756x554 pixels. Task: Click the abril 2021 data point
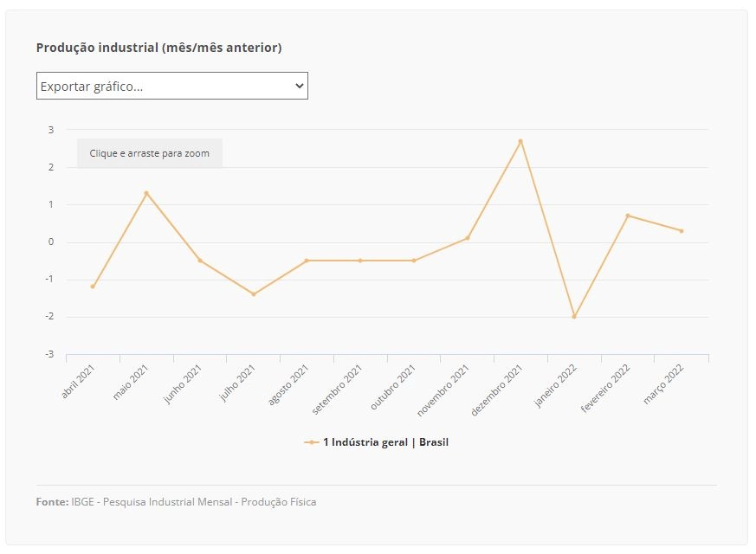pyautogui.click(x=93, y=287)
